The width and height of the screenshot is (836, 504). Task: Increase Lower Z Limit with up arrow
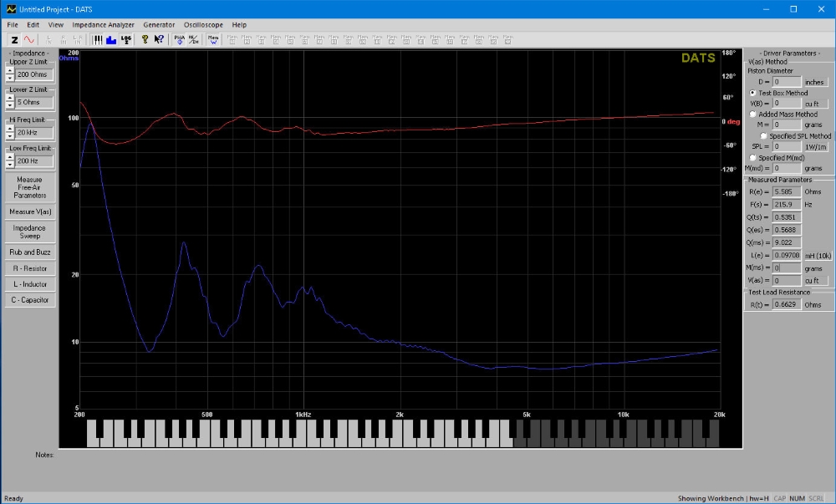pyautogui.click(x=9, y=99)
